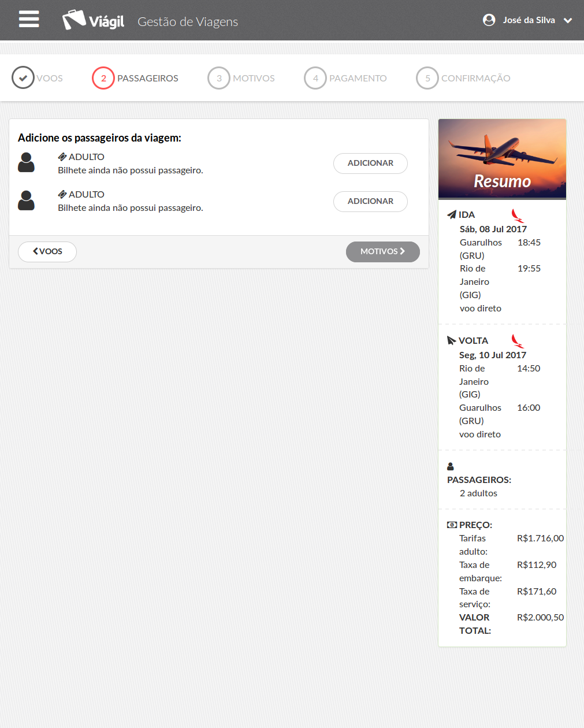Select the Voos step label
The image size is (584, 728).
point(50,78)
